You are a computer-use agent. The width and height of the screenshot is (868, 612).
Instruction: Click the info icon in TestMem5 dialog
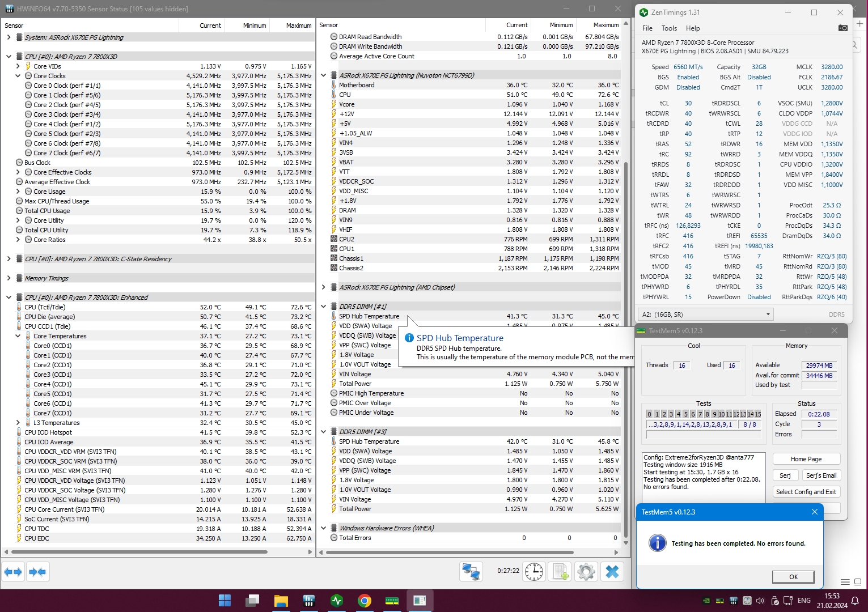tap(657, 543)
